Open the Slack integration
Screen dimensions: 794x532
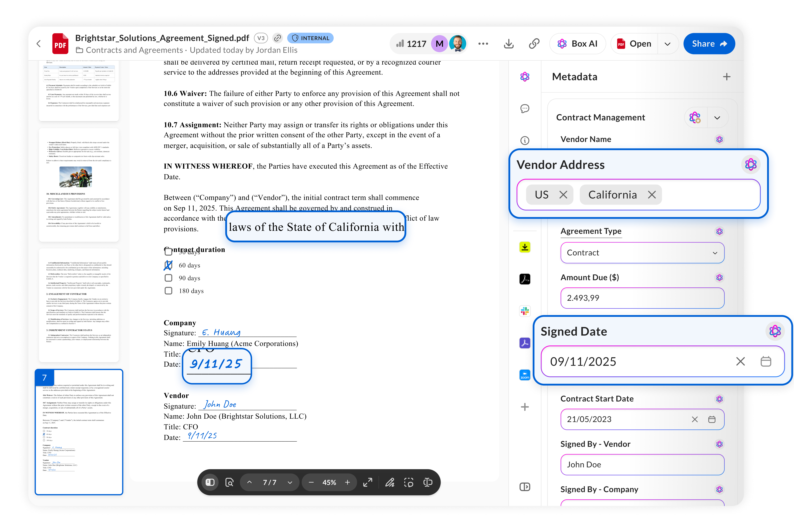pyautogui.click(x=525, y=311)
